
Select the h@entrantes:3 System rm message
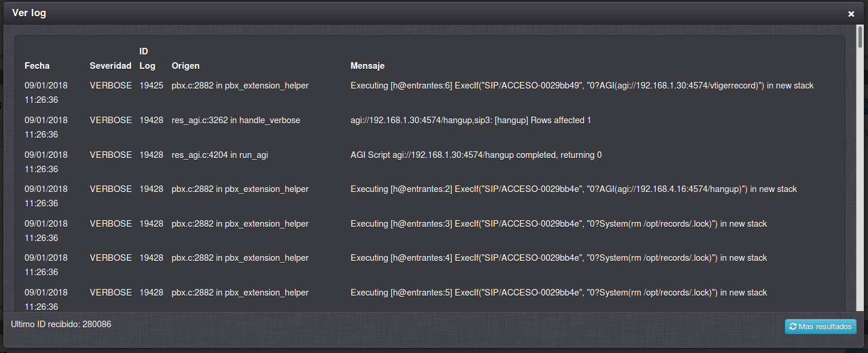[558, 224]
